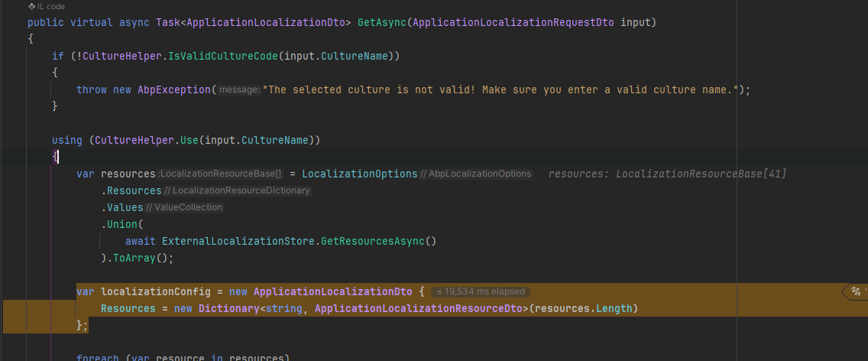This screenshot has height=361, width=868.
Task: Click the IL code lens icon
Action: point(31,6)
